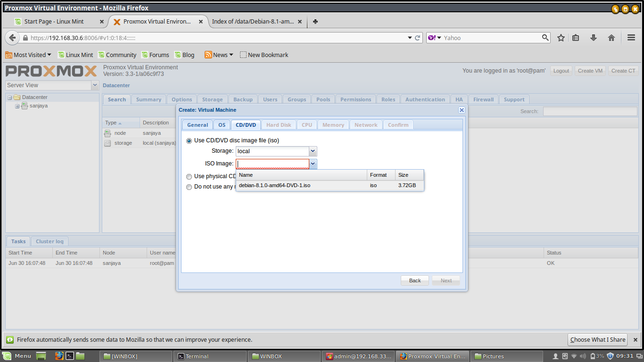Launch the terminal icon in the panel launcher
644x362 pixels.
(x=69, y=356)
